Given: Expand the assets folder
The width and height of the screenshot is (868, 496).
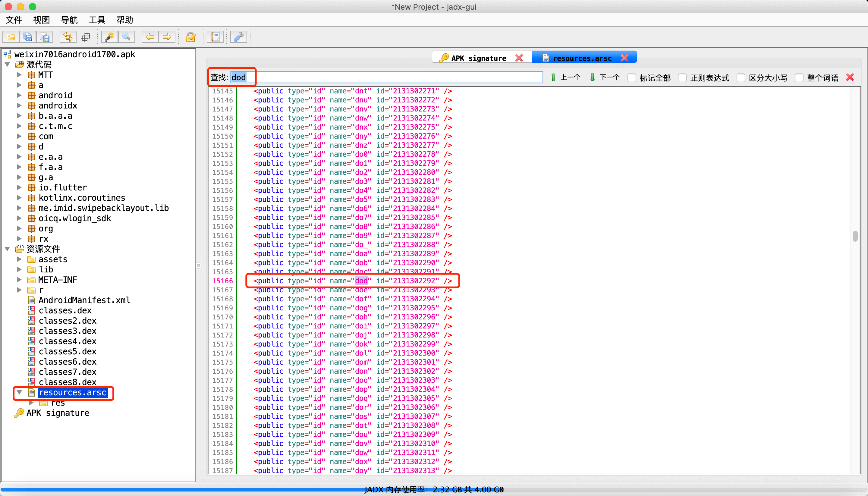Looking at the screenshot, I should pyautogui.click(x=19, y=259).
